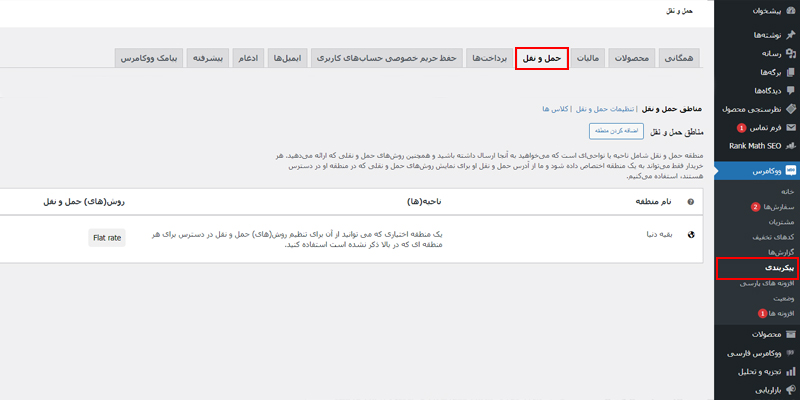Screen dimensions: 800x400
Task: Click the ووکامرس Woo icon
Action: pyautogui.click(x=790, y=171)
